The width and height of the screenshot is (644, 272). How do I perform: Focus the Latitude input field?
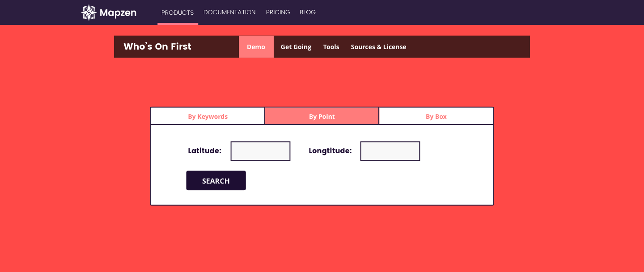pos(260,151)
